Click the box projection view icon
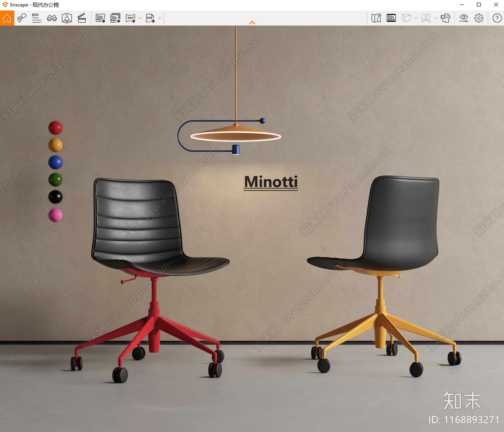This screenshot has height=432, width=504. [x=406, y=18]
